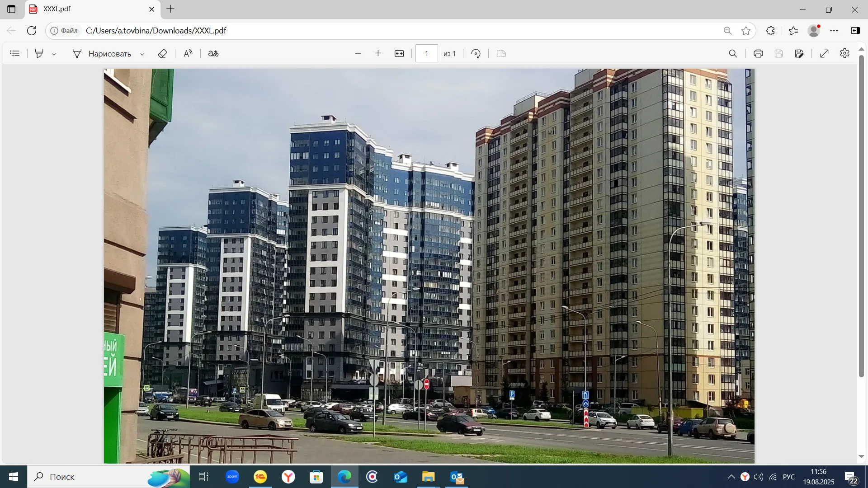Toggle fit to page zoom
This screenshot has height=488, width=868.
click(400, 53)
